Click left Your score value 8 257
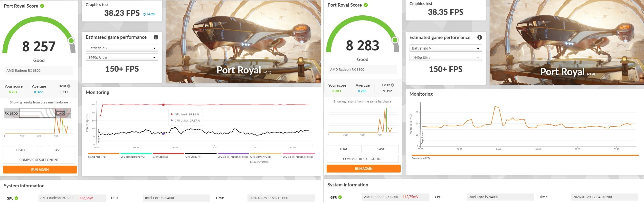The width and height of the screenshot is (644, 203). coord(13,92)
